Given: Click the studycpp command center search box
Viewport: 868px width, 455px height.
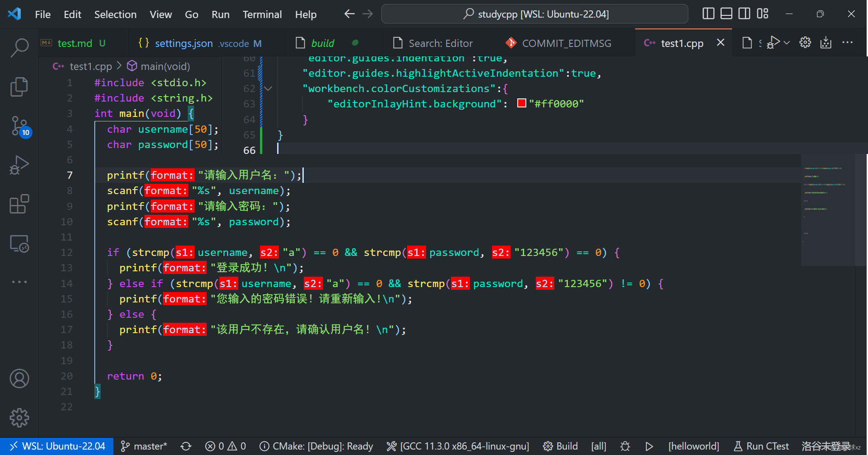Looking at the screenshot, I should click(535, 14).
